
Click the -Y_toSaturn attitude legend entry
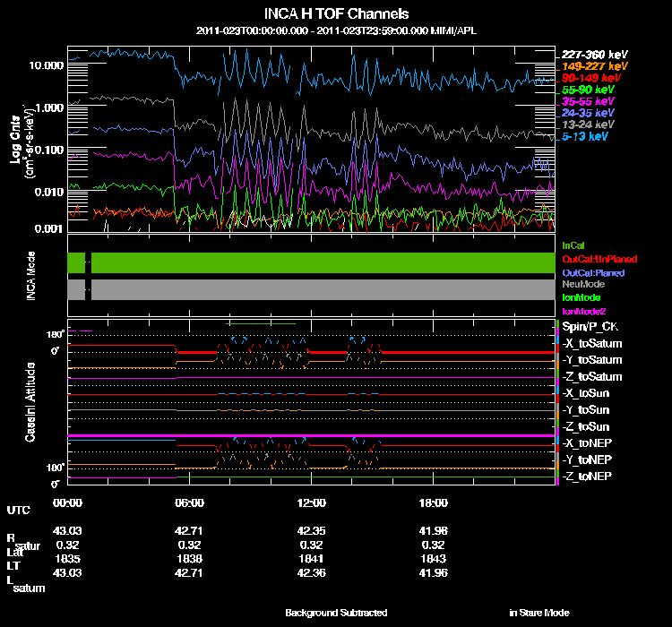[591, 360]
